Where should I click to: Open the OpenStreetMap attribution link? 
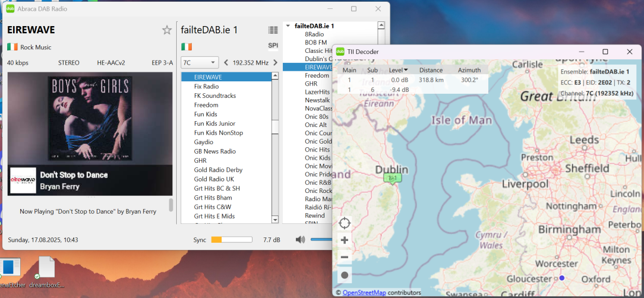364,293
